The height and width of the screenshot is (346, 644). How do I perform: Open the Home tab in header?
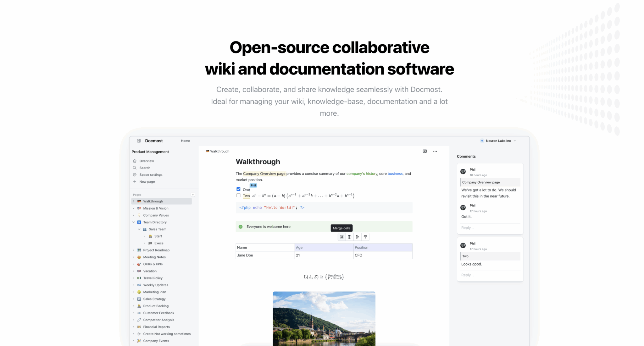(185, 141)
